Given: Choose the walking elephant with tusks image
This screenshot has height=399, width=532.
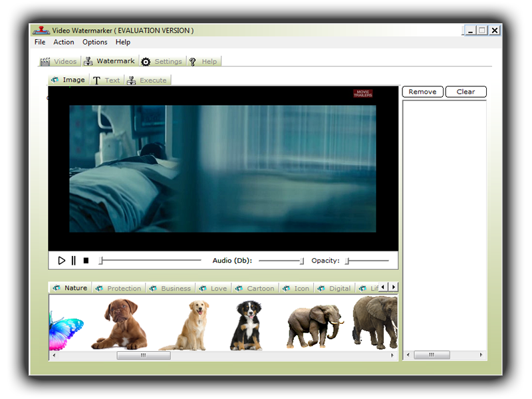Looking at the screenshot, I should click(315, 327).
